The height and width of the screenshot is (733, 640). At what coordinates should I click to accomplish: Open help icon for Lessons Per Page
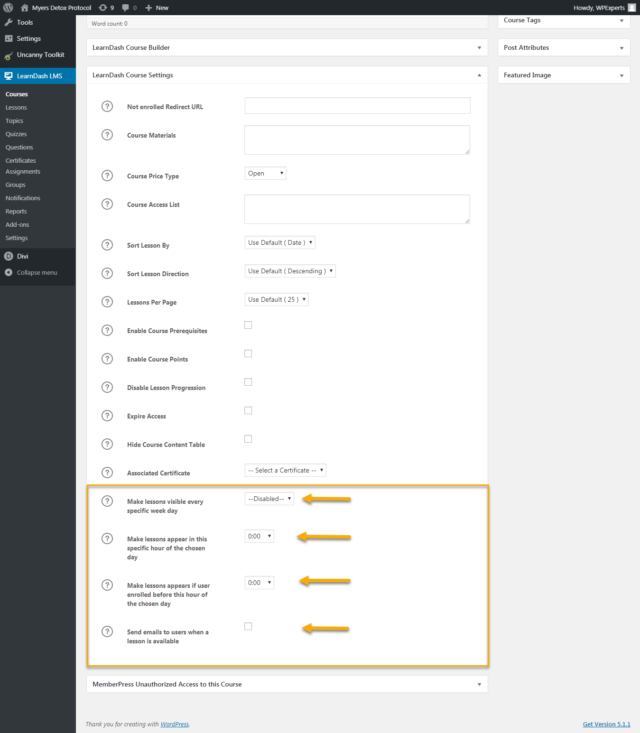click(x=107, y=302)
